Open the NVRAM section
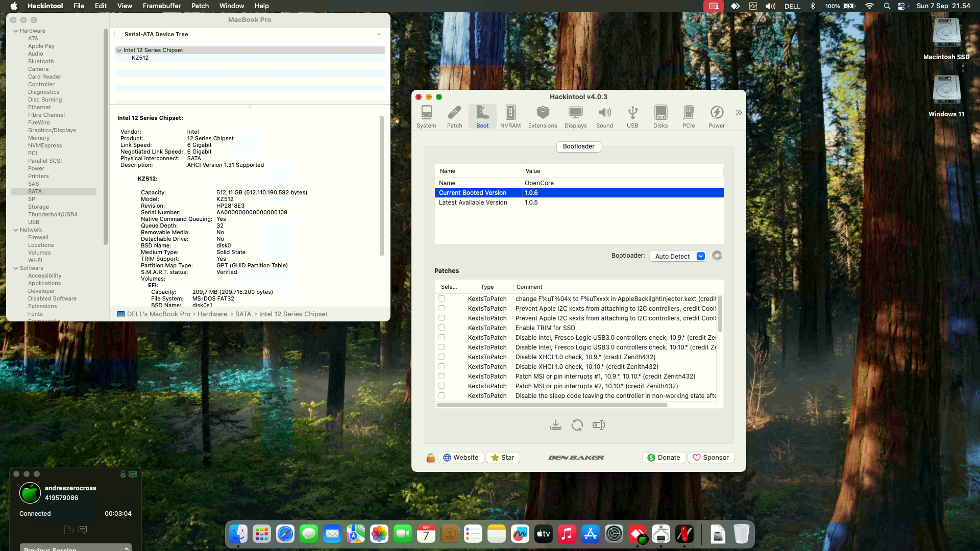The image size is (980, 551). coord(510,116)
